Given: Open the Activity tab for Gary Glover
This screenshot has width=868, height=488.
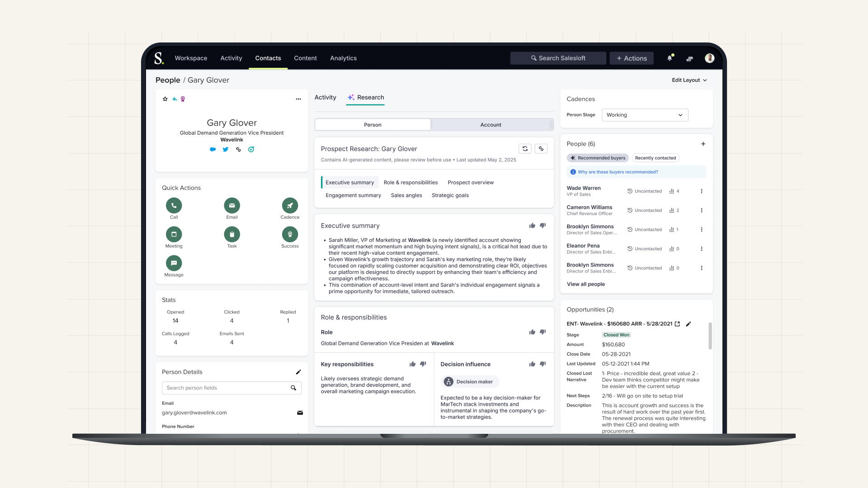Looking at the screenshot, I should click(325, 97).
